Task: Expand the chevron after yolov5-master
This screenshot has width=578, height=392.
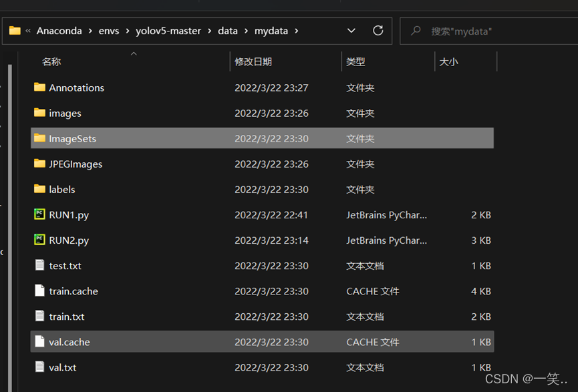Action: (209, 31)
